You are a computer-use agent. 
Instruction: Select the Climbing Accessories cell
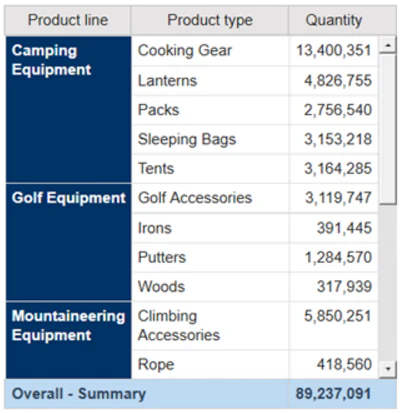coord(210,326)
